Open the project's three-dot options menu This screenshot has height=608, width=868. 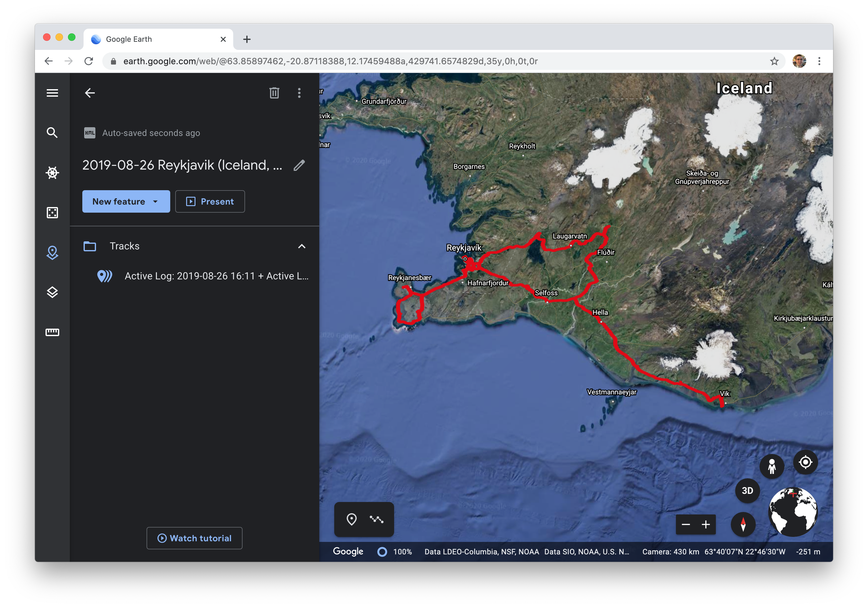pyautogui.click(x=299, y=93)
